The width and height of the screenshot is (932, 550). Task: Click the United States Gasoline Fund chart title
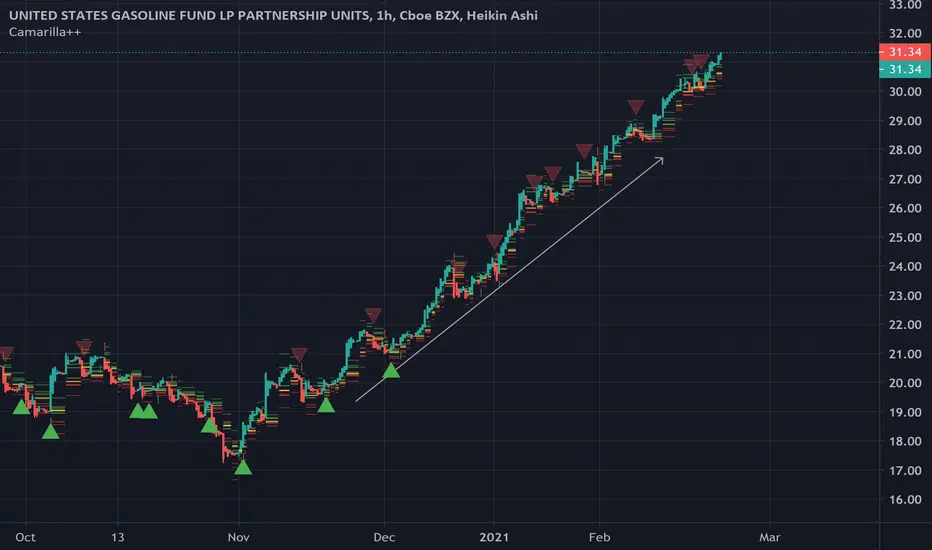coord(273,15)
